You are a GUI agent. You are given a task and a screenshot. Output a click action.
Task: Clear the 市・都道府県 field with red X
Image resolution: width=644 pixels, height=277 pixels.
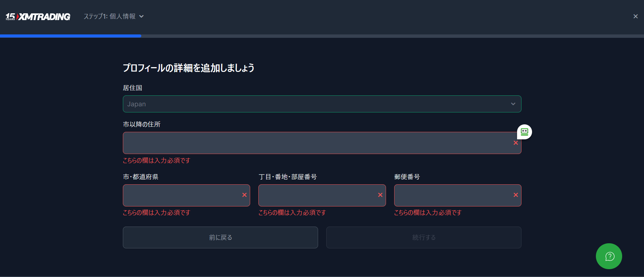click(x=244, y=195)
